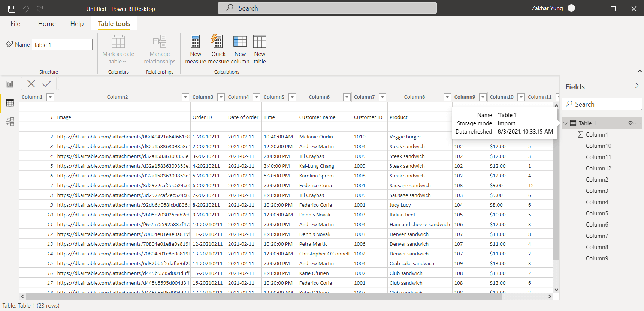This screenshot has height=311, width=644.
Task: Select Column5 in Fields list
Action: 597,213
